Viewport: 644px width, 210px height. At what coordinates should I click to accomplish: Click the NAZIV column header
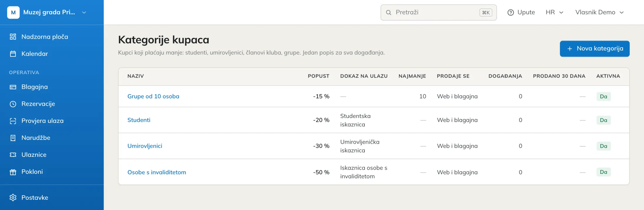click(136, 76)
